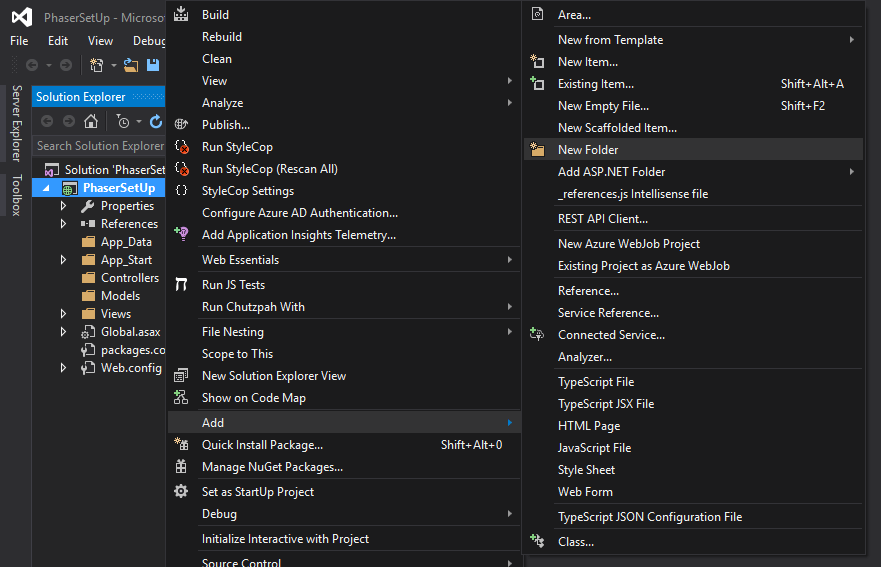881x567 pixels.
Task: Click the Show on Code Map icon
Action: coord(181,397)
